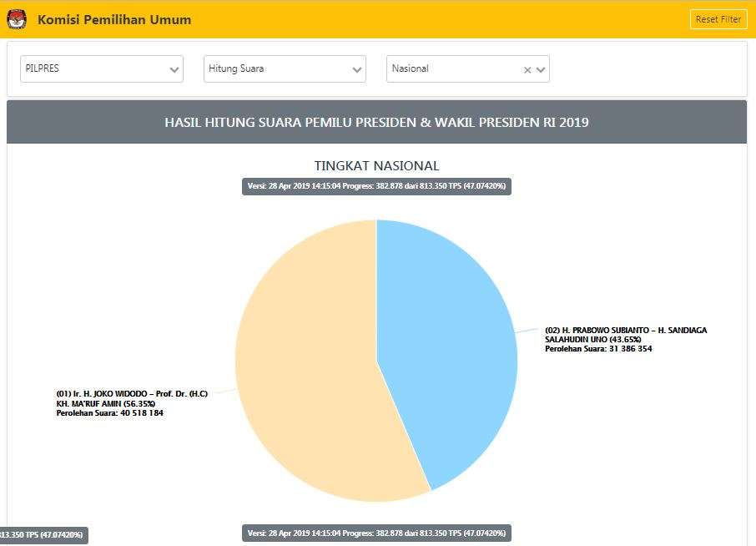Image resolution: width=756 pixels, height=546 pixels.
Task: Click the chevron arrow of the PILPRES dropdown
Action: click(x=174, y=70)
